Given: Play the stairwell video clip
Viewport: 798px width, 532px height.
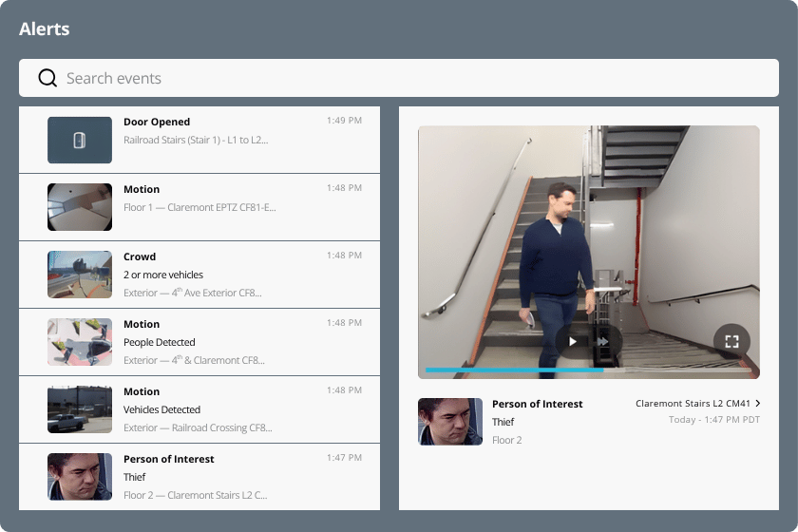Looking at the screenshot, I should (x=572, y=341).
